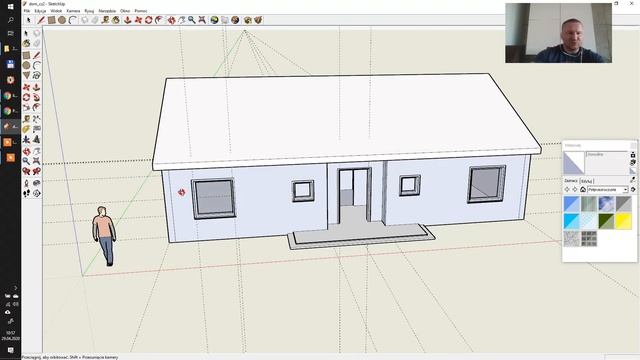The width and height of the screenshot is (640, 360).
Task: Click the current material preview thumbnail
Action: pos(573,163)
